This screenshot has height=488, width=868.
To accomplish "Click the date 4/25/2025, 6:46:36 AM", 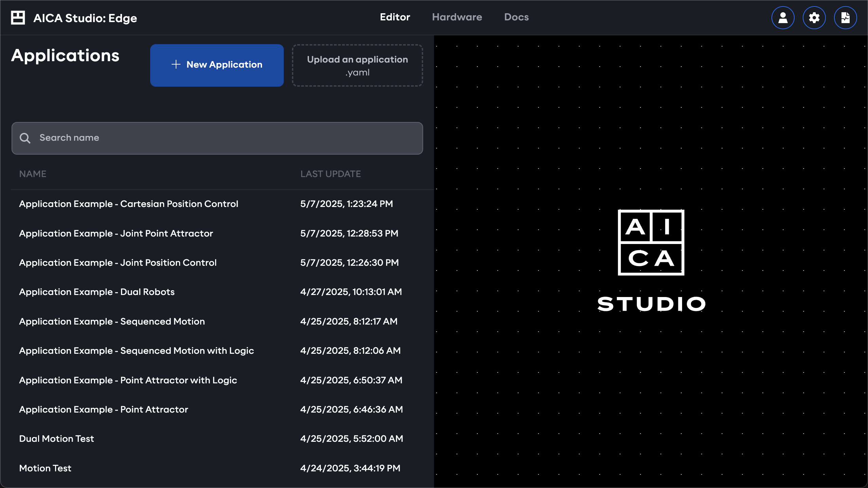I will point(351,409).
